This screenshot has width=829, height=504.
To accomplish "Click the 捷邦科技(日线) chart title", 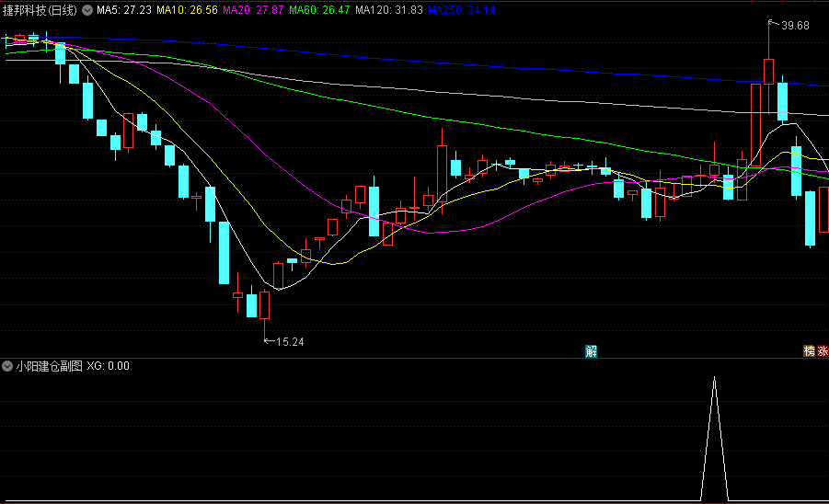I will tap(40, 10).
